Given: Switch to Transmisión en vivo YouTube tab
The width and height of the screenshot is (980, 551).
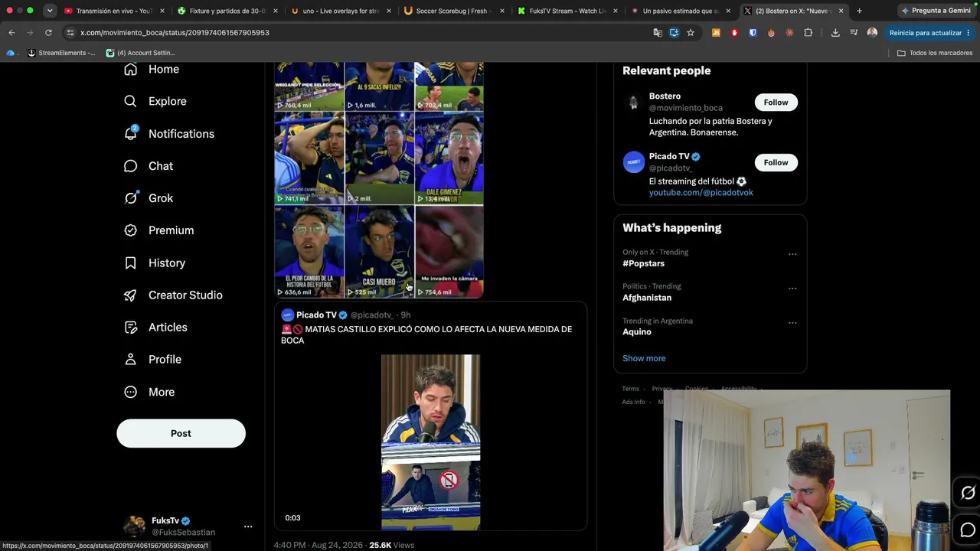Looking at the screenshot, I should point(115,11).
